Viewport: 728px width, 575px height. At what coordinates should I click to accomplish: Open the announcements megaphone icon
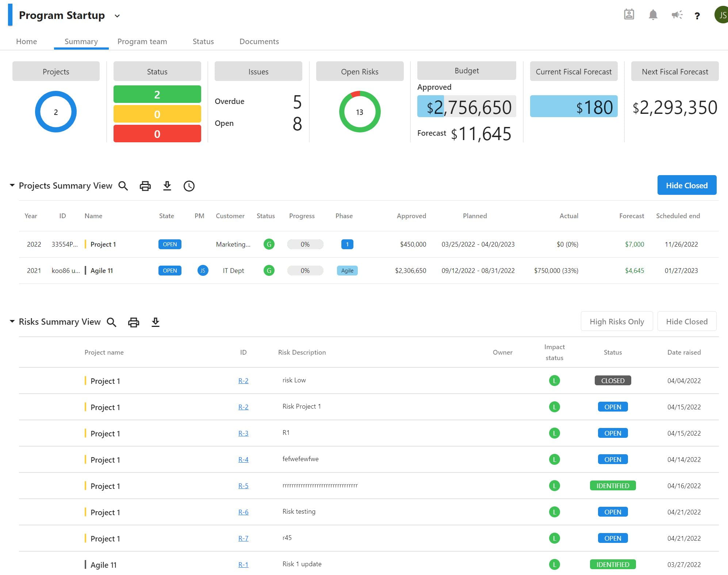tap(677, 15)
